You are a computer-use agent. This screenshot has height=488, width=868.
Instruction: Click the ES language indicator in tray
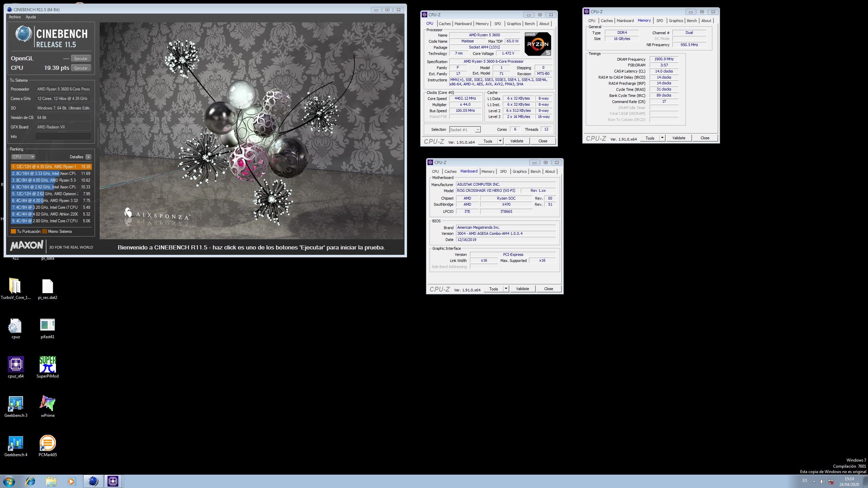[x=805, y=481]
